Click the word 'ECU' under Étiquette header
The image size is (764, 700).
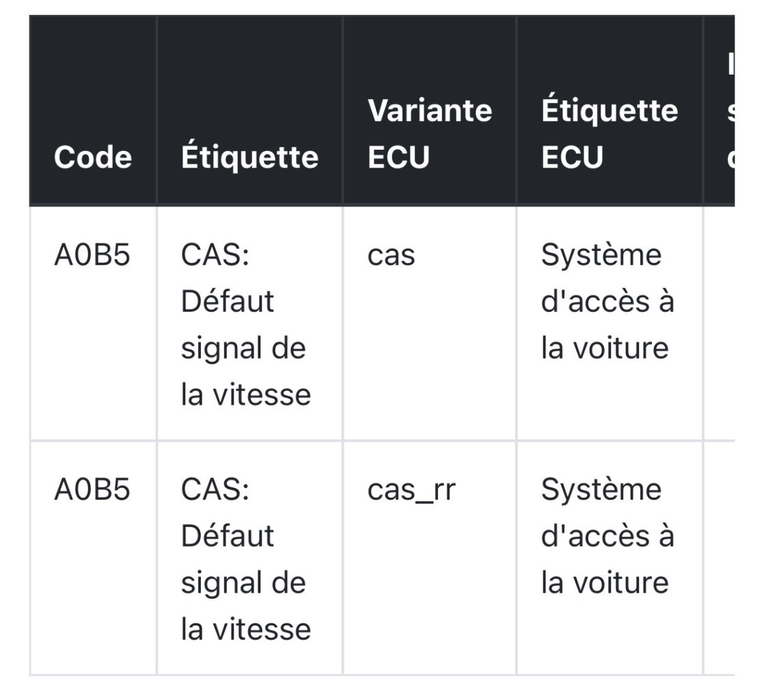point(573,157)
